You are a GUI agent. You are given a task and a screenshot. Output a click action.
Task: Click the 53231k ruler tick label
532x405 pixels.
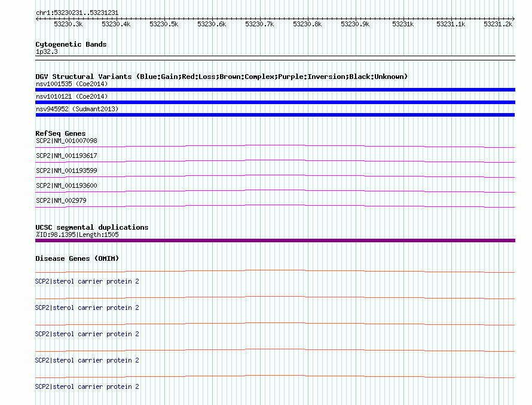pyautogui.click(x=403, y=25)
